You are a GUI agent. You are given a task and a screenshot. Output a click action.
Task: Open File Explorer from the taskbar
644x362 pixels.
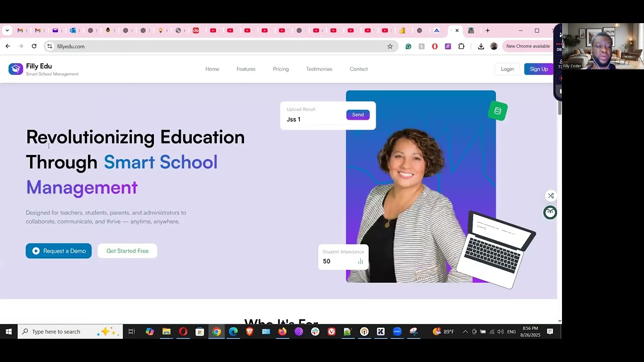(167, 331)
